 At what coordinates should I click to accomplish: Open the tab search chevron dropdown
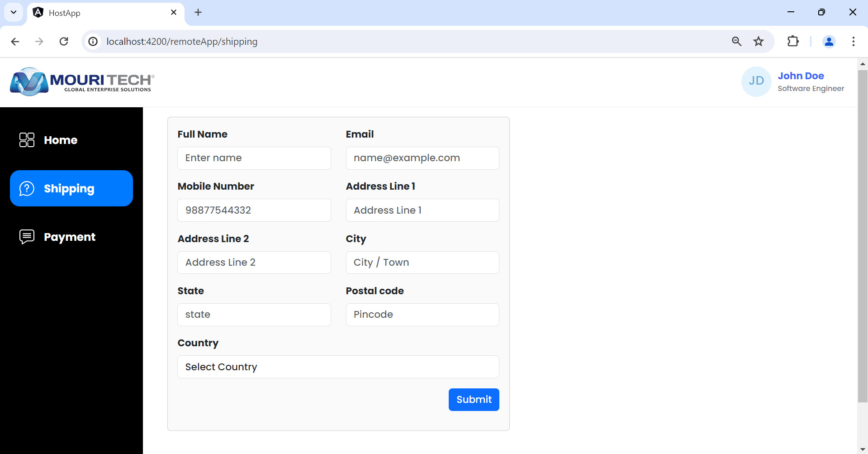[14, 12]
